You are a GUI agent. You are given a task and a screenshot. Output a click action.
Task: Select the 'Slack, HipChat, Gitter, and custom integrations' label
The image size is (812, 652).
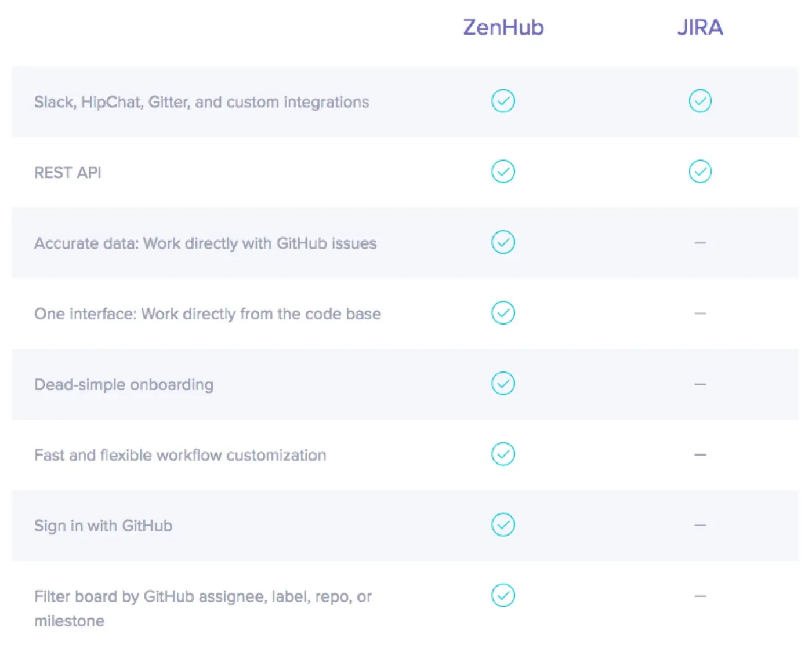tap(201, 102)
